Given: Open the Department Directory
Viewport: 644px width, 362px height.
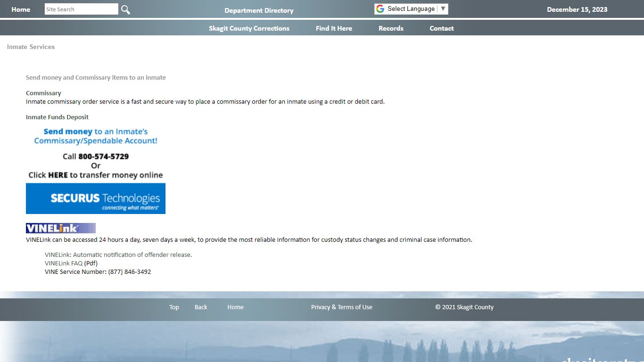Looking at the screenshot, I should click(x=259, y=10).
